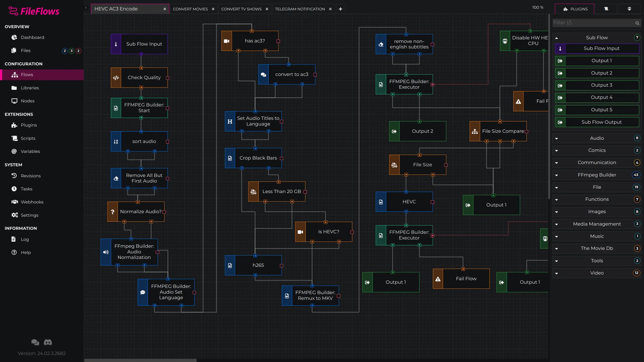The width and height of the screenshot is (644, 362).
Task: Open the Nodes configuration page
Action: point(28,101)
